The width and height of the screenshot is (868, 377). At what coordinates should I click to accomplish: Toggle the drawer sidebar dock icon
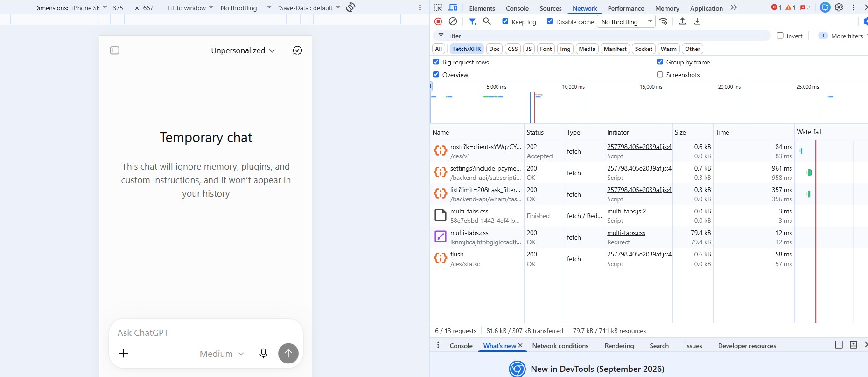[839, 345]
